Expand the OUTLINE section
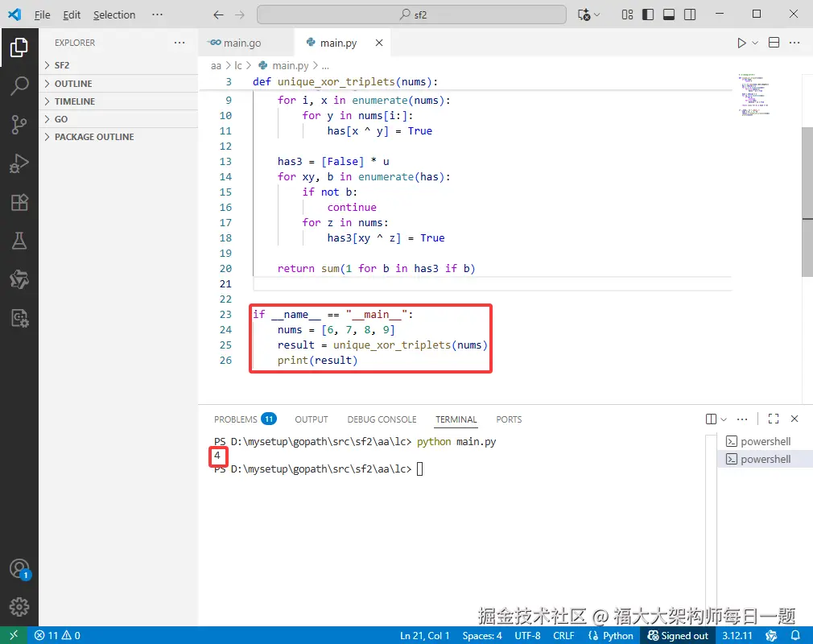 pyautogui.click(x=118, y=84)
